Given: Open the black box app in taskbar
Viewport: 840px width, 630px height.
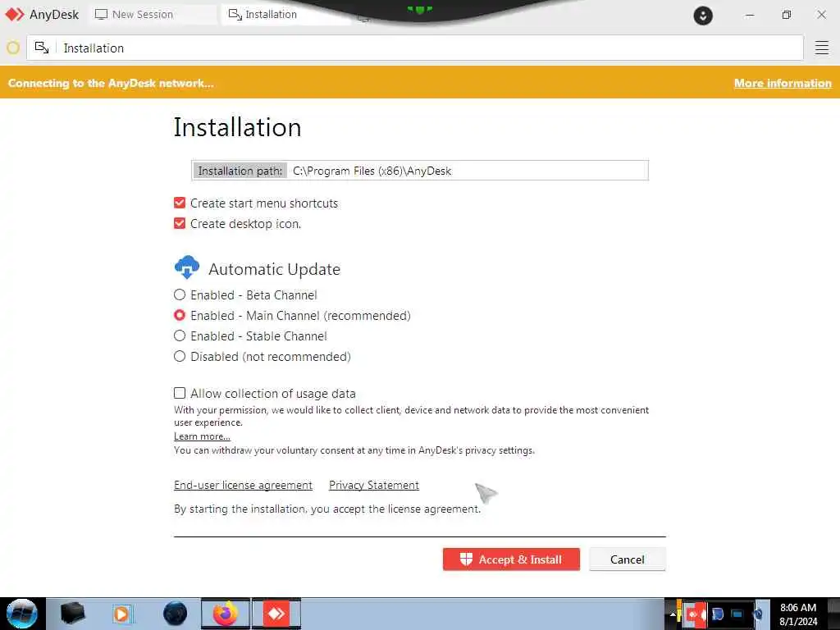Looking at the screenshot, I should (x=73, y=614).
